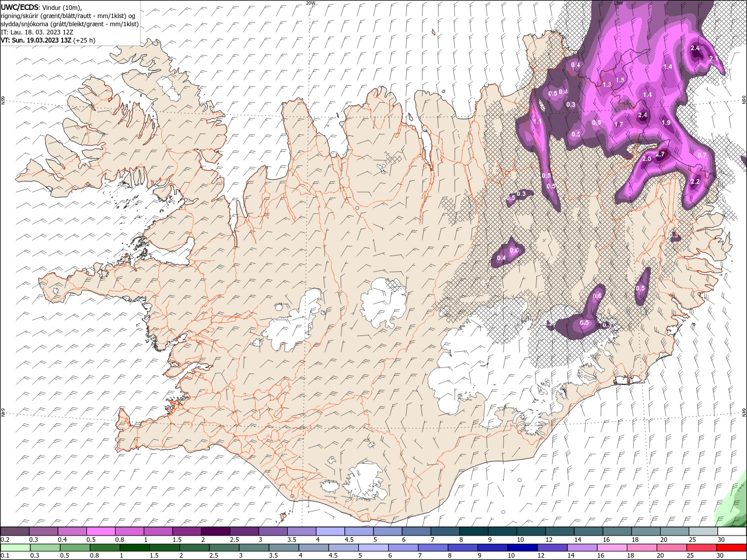The image size is (747, 560).
Task: Click the 2.1 value near the northeast corner
Action: 713,59
